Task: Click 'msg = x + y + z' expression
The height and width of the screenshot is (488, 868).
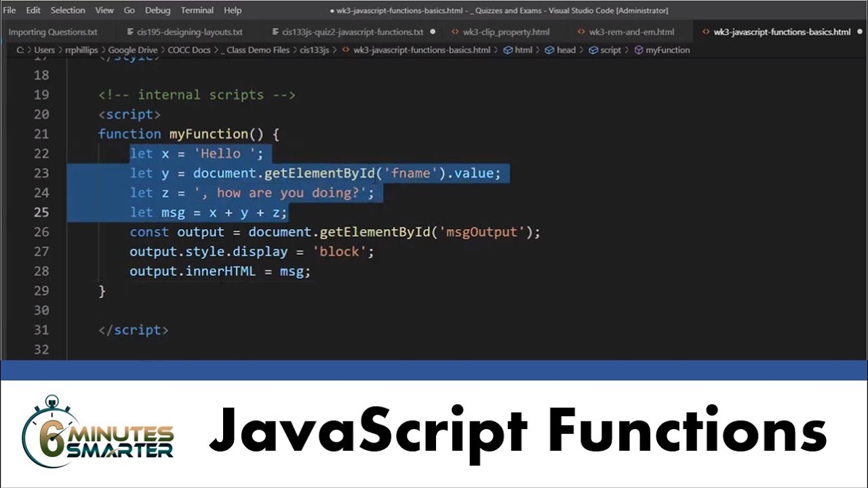Action: [x=220, y=213]
